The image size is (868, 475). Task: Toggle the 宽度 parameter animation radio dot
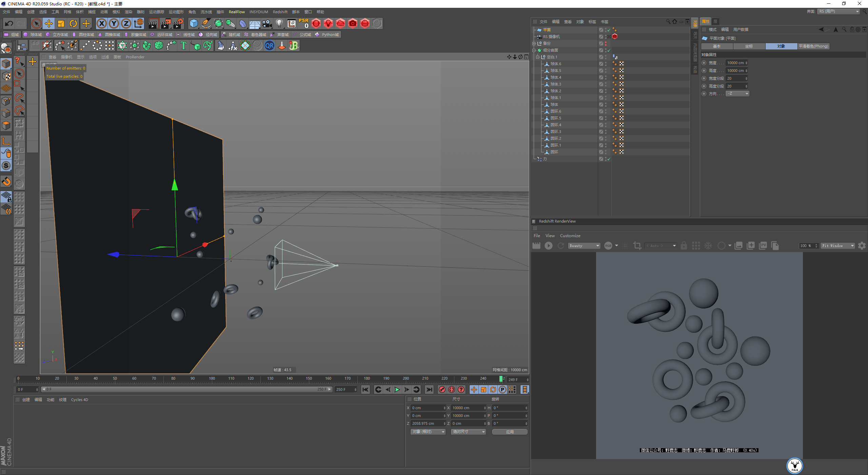pos(704,63)
